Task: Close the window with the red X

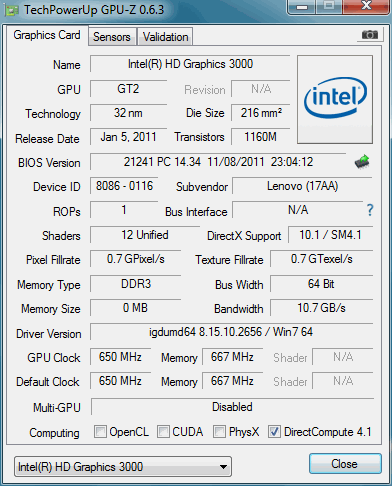Action: pyautogui.click(x=366, y=6)
